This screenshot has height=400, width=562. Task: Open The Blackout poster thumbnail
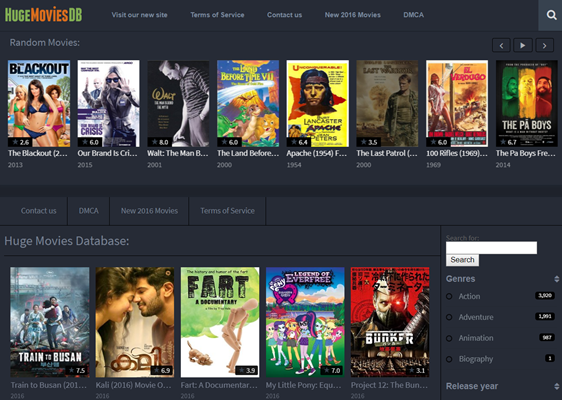pyautogui.click(x=39, y=103)
